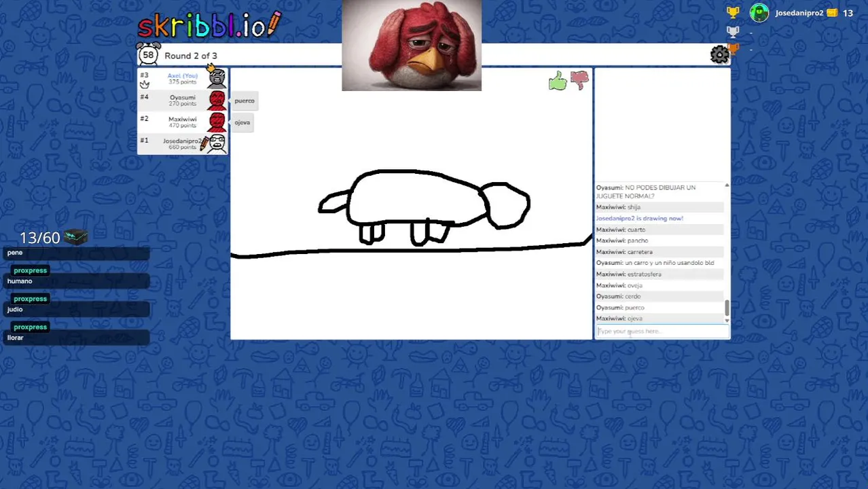Image resolution: width=868 pixels, height=489 pixels.
Task: Click Josedanipro2's green round leaderboard avatar
Action: pos(759,13)
